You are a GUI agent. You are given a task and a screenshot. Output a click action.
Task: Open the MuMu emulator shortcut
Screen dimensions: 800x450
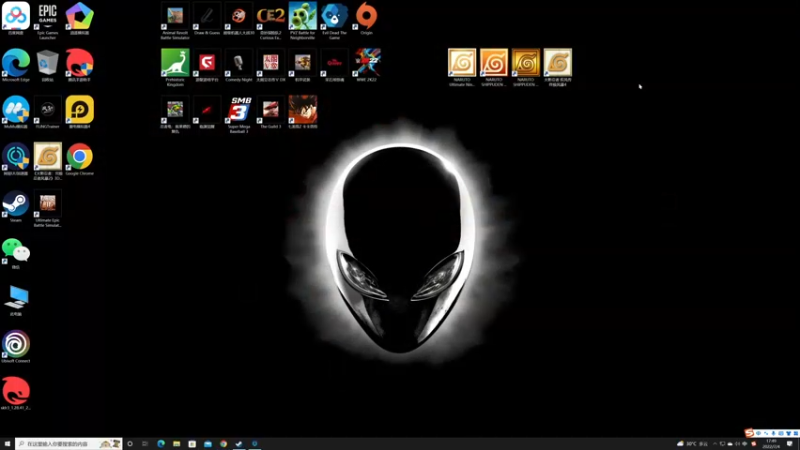click(16, 113)
